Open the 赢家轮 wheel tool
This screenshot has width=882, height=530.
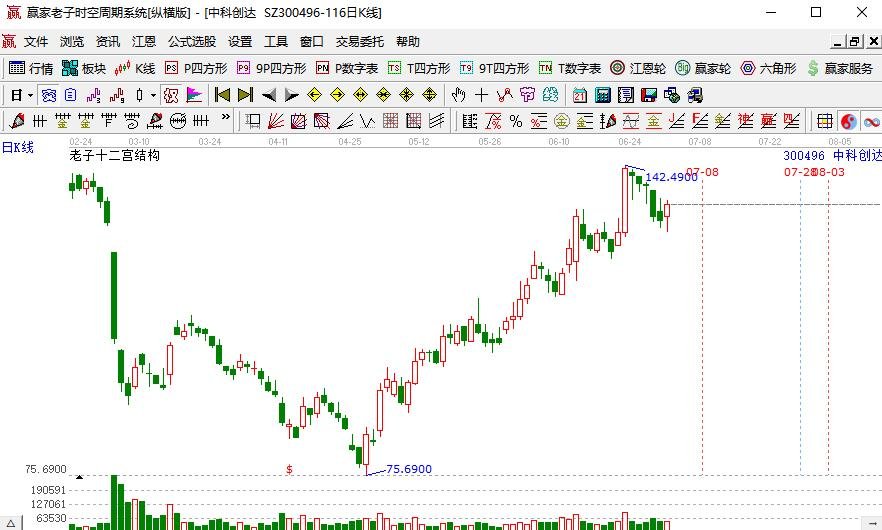703,68
